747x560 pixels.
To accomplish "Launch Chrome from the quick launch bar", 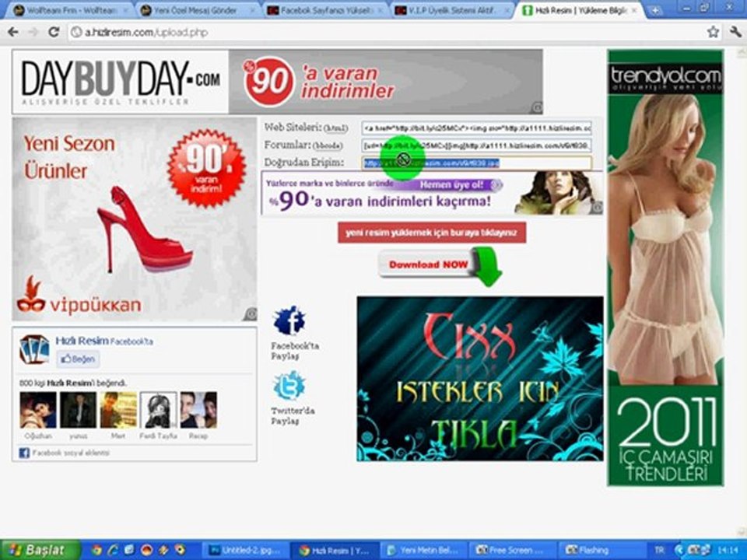I will (96, 551).
